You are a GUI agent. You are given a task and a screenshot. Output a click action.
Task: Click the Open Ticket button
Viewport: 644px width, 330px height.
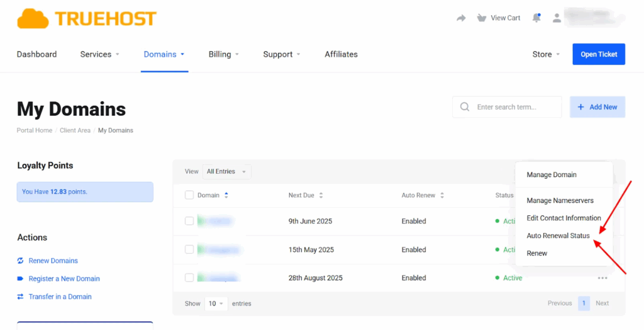point(599,54)
